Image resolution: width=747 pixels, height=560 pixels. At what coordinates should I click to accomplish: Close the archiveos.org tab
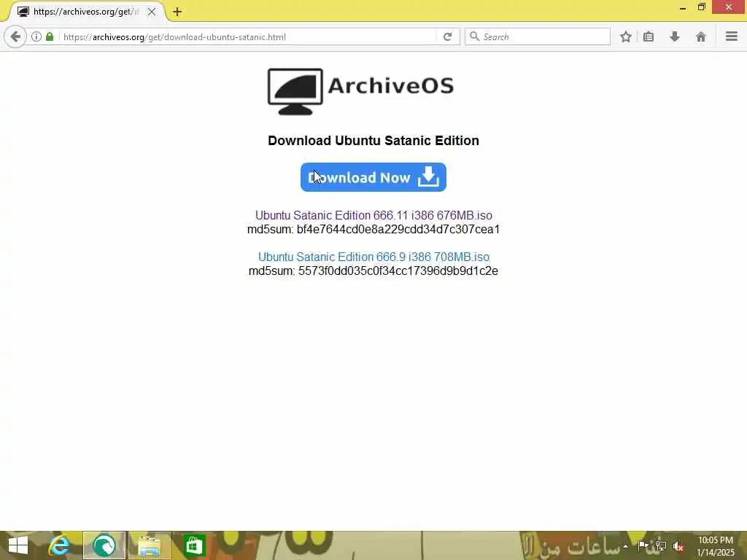point(152,12)
